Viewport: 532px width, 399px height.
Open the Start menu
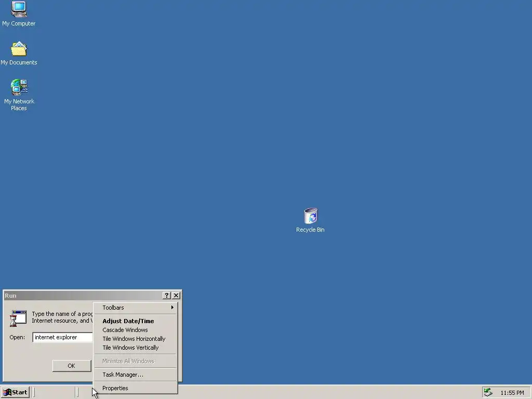tap(15, 392)
